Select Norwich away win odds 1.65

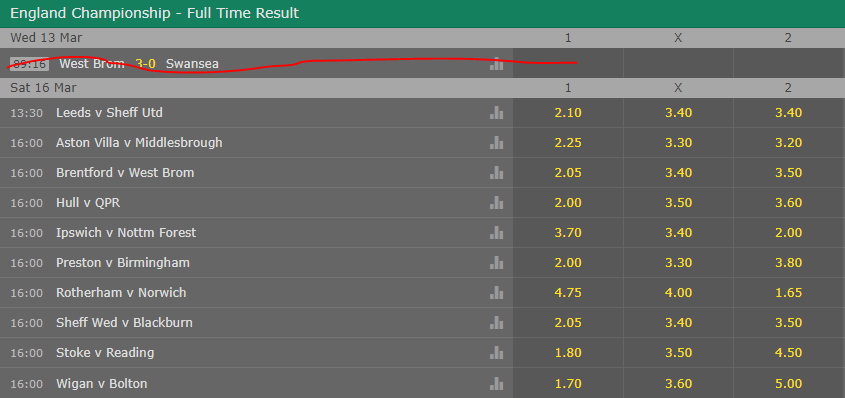(788, 293)
